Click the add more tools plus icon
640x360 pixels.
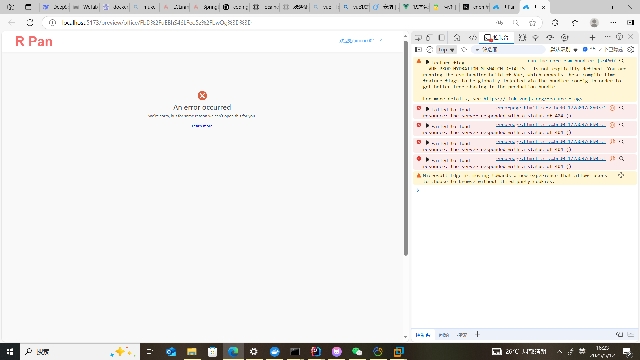click(592, 38)
